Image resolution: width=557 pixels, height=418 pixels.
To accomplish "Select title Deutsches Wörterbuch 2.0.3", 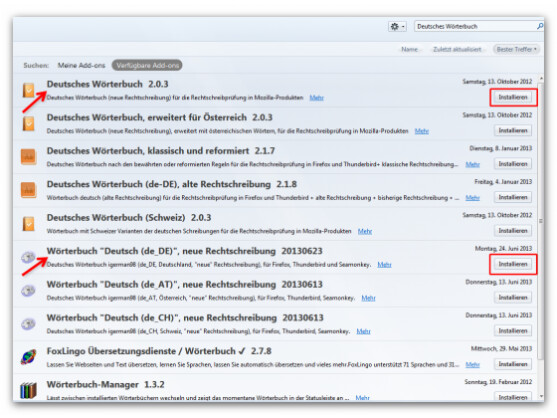I will [x=108, y=84].
